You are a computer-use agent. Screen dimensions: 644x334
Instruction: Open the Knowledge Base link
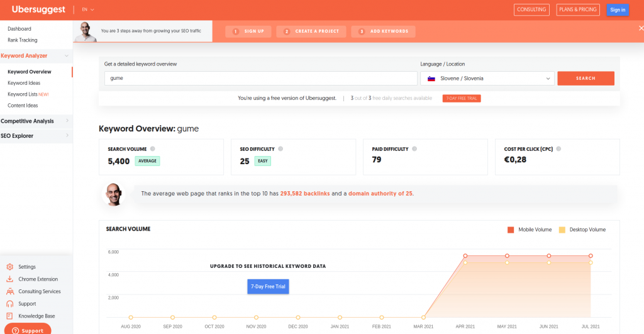click(x=36, y=316)
